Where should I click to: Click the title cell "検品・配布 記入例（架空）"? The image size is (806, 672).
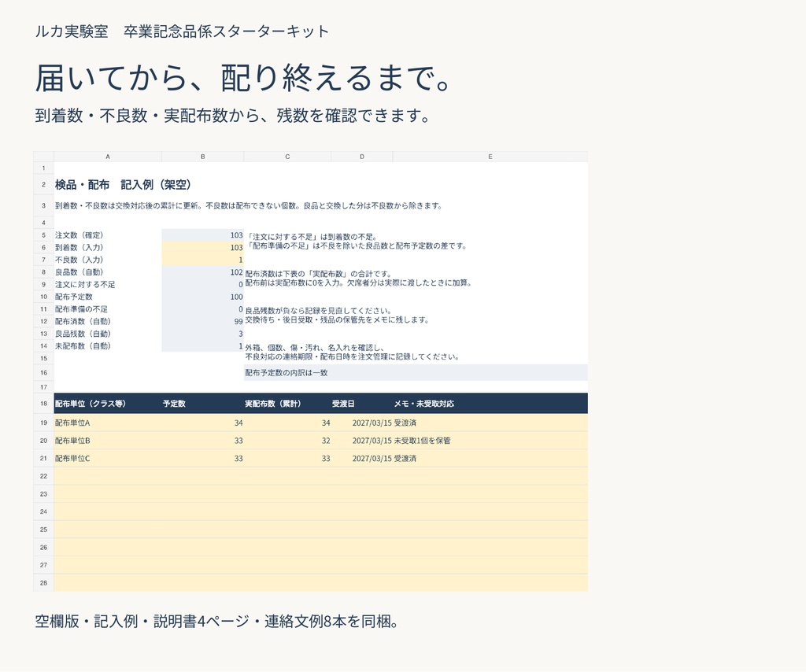tap(124, 184)
